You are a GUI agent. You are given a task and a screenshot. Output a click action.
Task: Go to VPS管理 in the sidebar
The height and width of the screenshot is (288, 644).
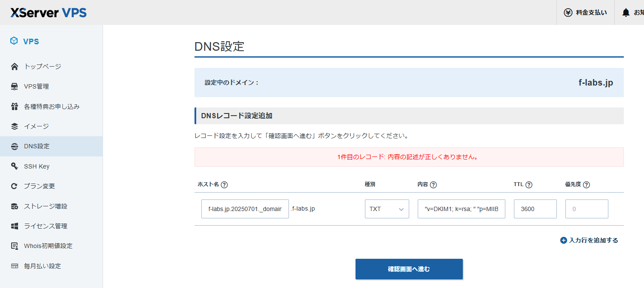click(36, 86)
